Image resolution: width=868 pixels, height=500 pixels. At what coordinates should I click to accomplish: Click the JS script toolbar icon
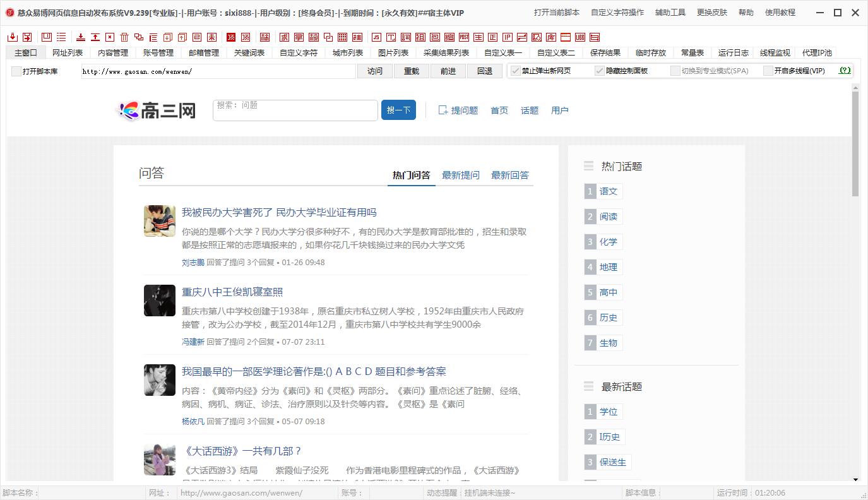pos(376,37)
